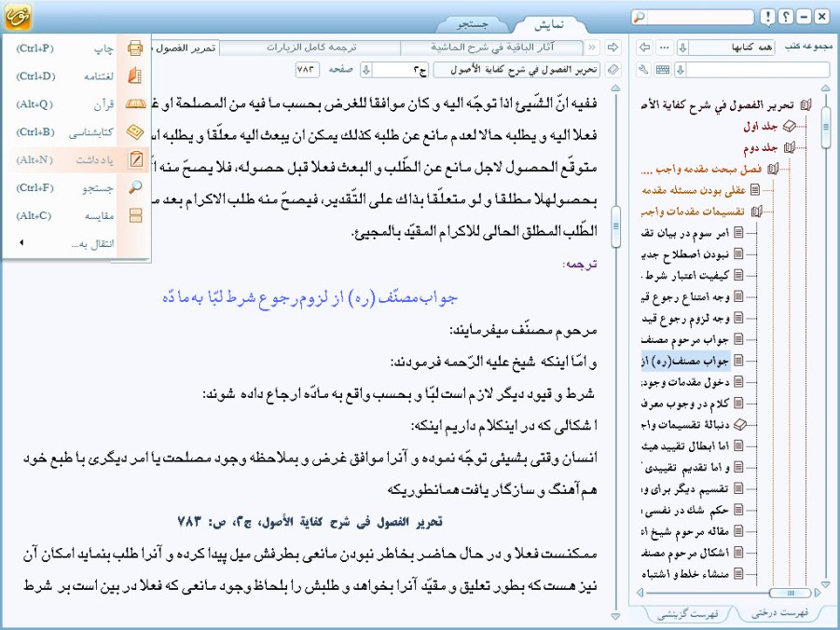840x630 pixels.
Task: Open the Noor logo main menu
Action: point(17,17)
